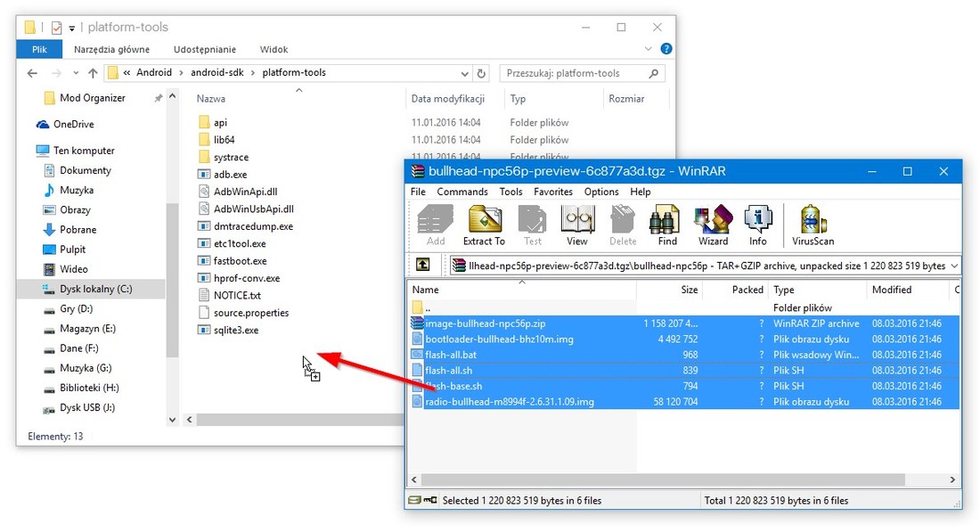Select bootloader-bullhead-bhz10m.img in WinRAR
Viewport: 980px width, 532px height.
(x=499, y=339)
